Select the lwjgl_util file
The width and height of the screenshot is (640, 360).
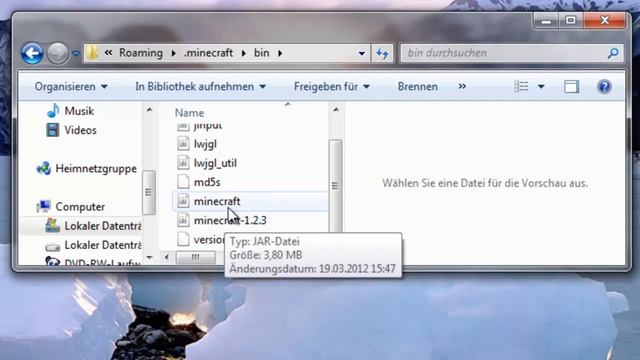[x=215, y=163]
